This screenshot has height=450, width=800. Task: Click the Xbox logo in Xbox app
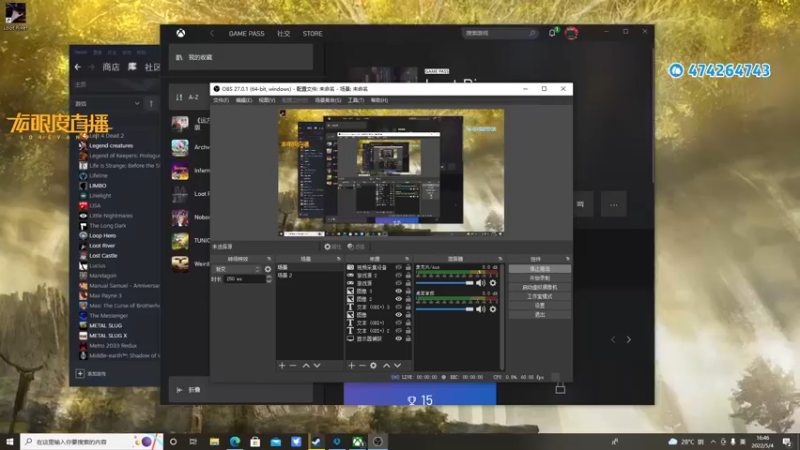181,33
